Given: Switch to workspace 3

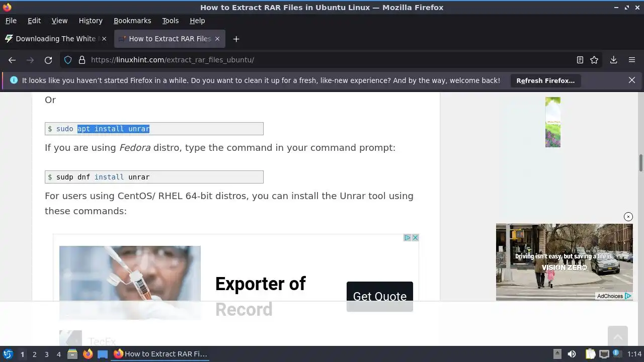Looking at the screenshot, I should click(x=46, y=354).
